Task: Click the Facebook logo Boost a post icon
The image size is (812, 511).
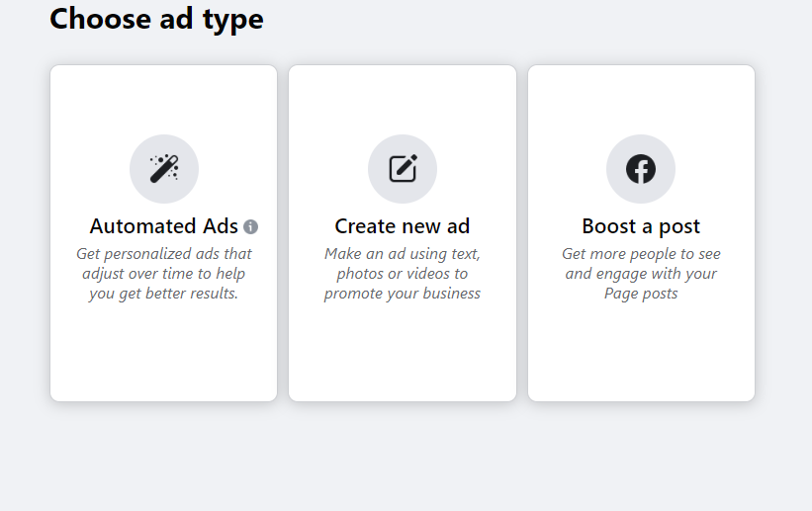Action: pos(641,169)
